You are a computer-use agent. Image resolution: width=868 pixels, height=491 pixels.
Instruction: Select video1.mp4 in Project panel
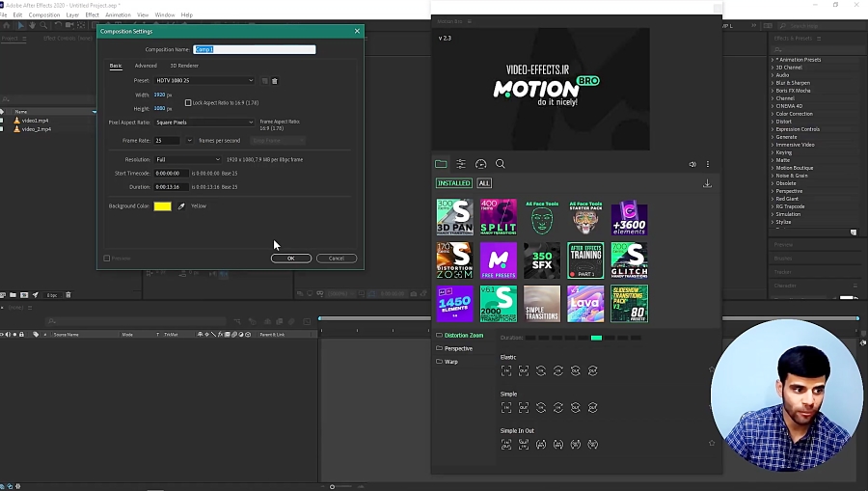tap(35, 121)
